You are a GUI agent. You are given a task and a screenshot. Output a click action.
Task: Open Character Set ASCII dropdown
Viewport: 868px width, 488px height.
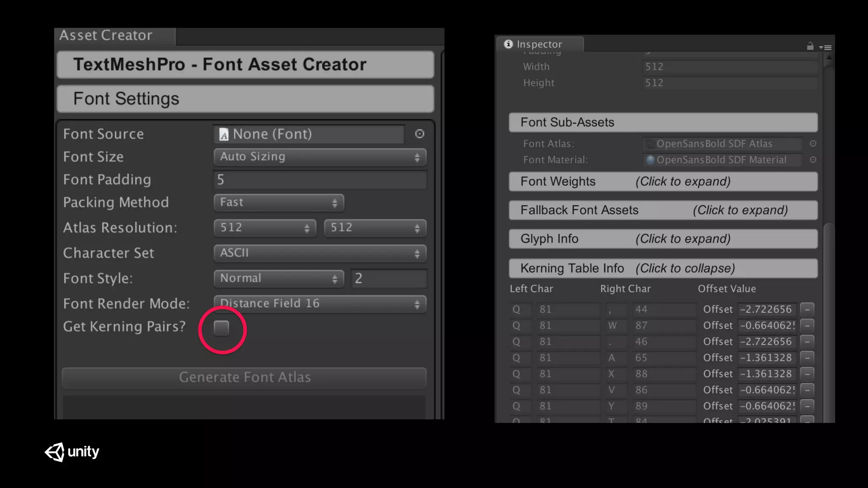pyautogui.click(x=320, y=253)
